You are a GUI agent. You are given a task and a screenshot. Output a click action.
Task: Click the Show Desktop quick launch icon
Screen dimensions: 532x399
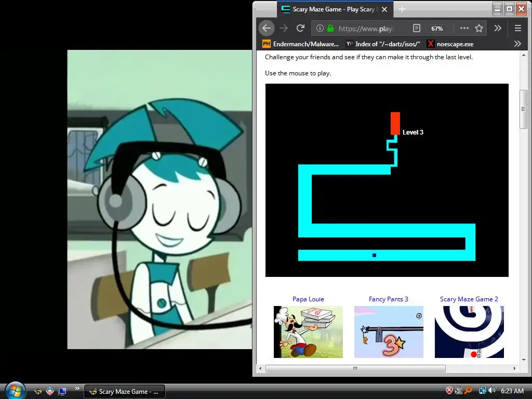pyautogui.click(x=62, y=391)
